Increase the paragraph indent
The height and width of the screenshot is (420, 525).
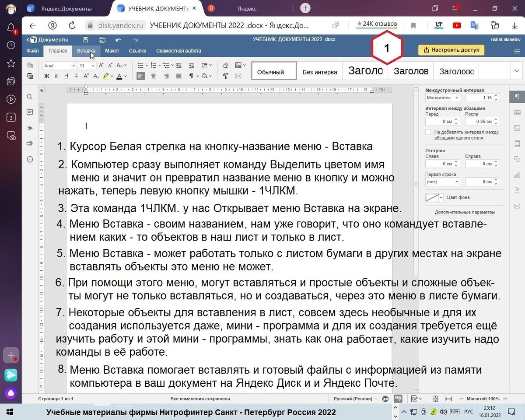[191, 66]
